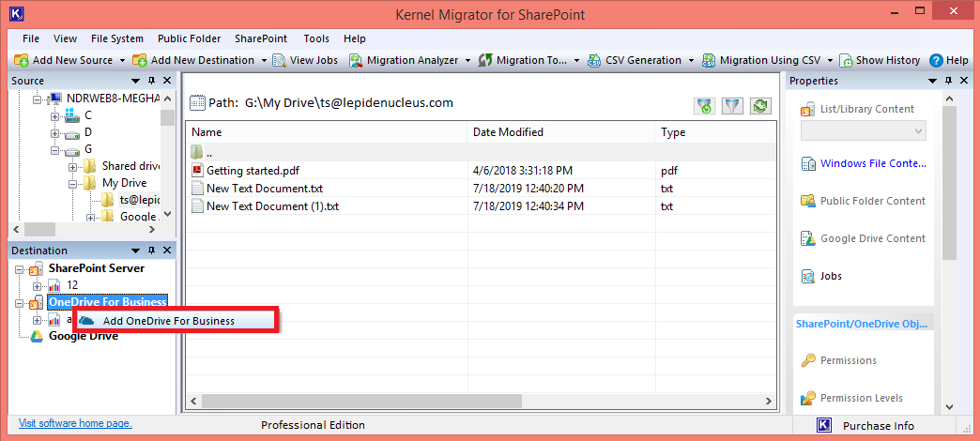Sort by the Type column header

pos(715,132)
